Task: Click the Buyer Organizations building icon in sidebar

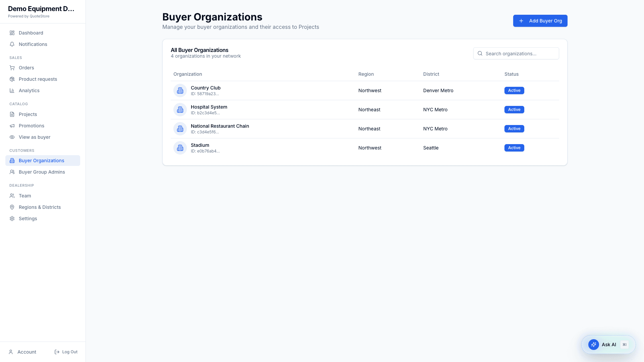Action: pyautogui.click(x=12, y=161)
